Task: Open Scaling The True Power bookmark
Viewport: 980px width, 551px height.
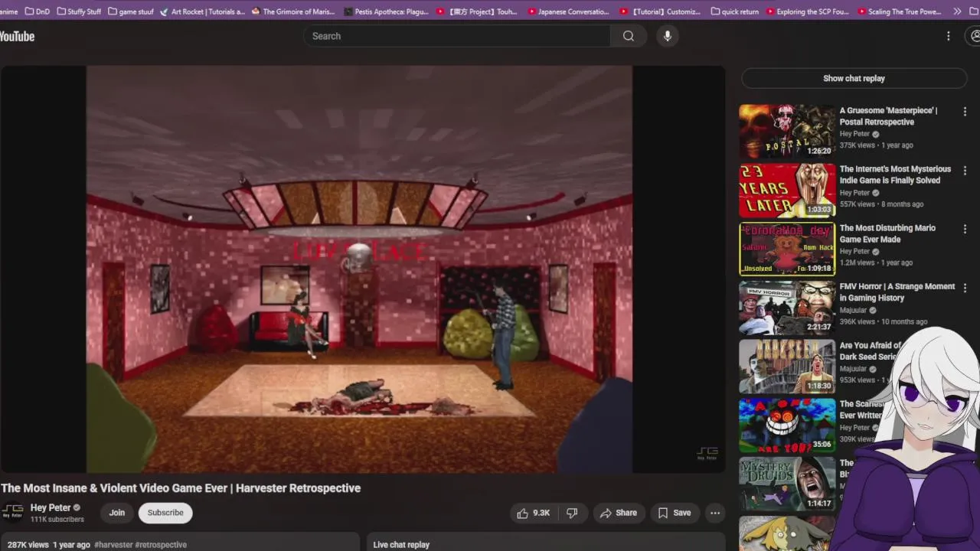Action: click(x=899, y=11)
